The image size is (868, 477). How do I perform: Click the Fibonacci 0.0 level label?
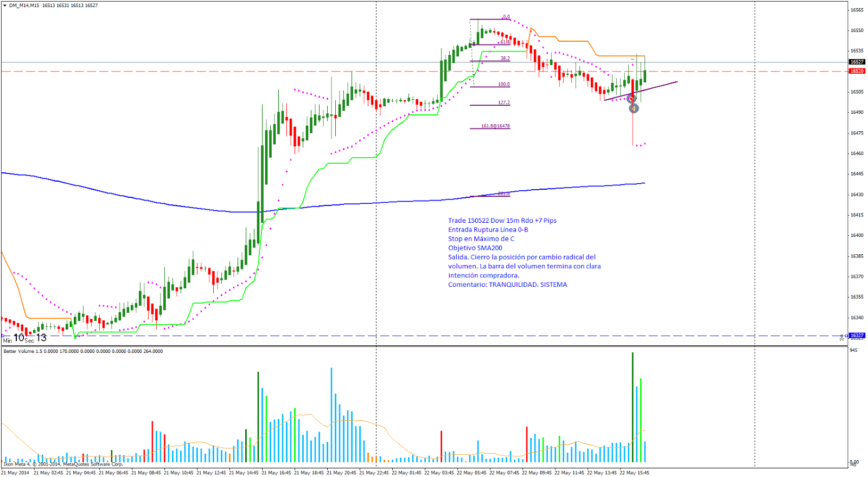point(506,17)
